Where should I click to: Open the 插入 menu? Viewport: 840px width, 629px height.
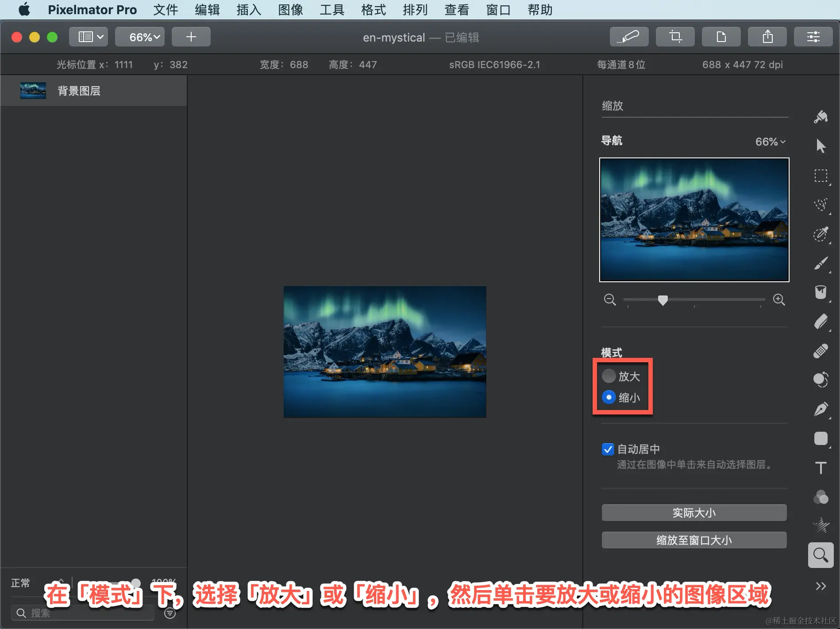(249, 10)
